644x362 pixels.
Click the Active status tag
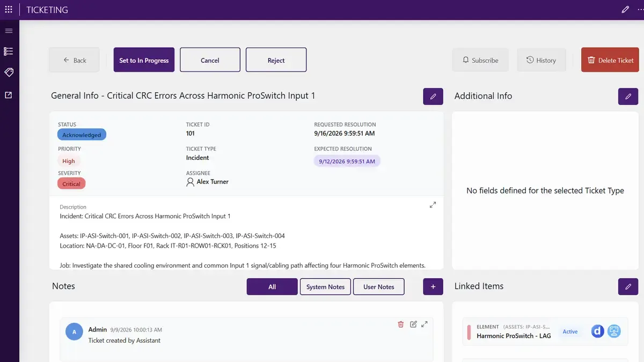point(570,331)
